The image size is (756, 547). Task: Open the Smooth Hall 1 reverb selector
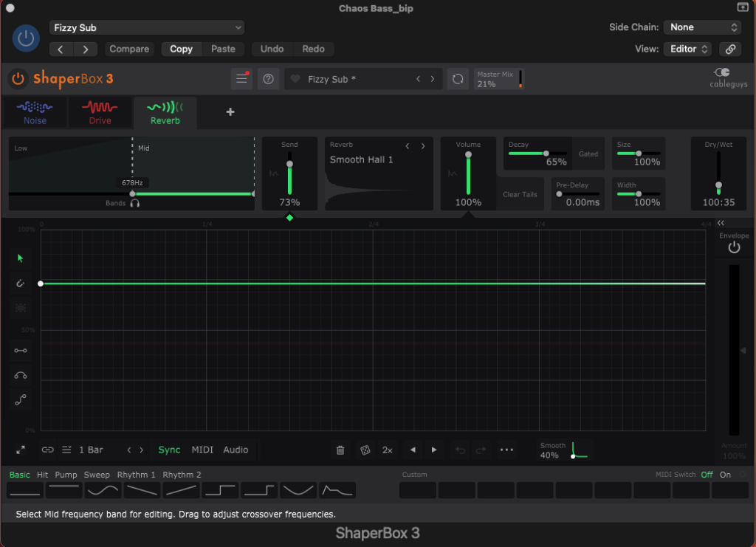(362, 159)
